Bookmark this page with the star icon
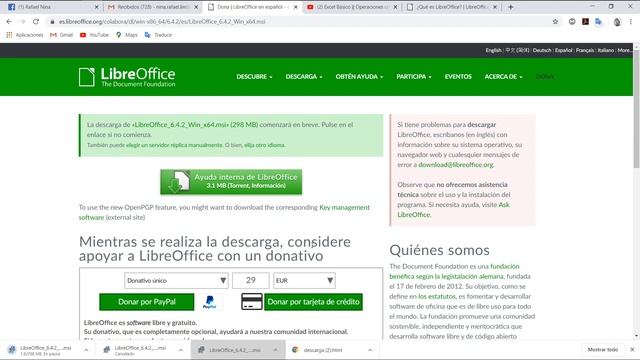 click(x=555, y=22)
